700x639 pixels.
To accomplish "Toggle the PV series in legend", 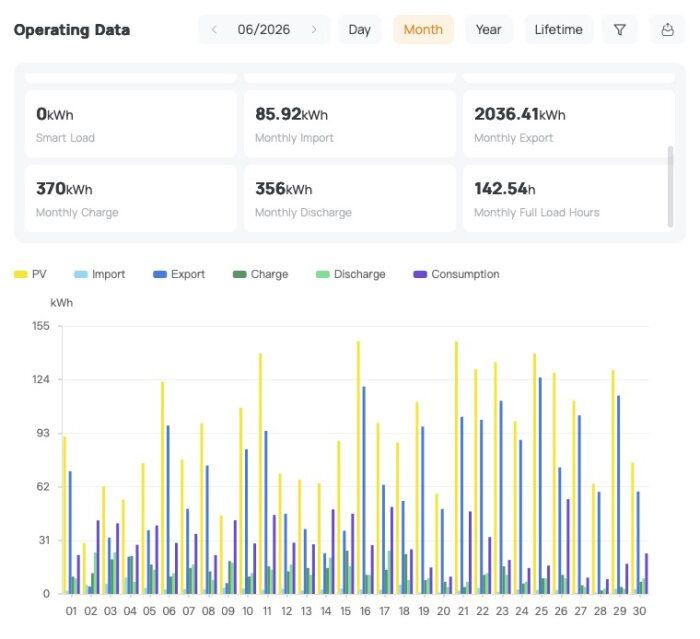I will (x=30, y=274).
